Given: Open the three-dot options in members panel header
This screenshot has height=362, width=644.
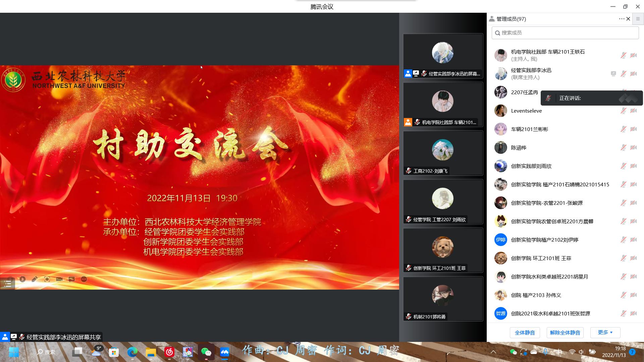Looking at the screenshot, I should pos(621,19).
